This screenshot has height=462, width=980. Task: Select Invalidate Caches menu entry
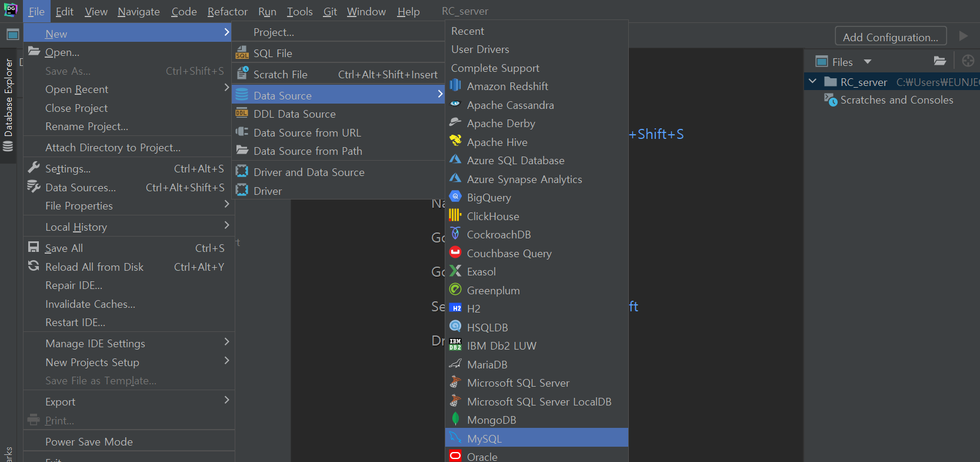coord(129,304)
